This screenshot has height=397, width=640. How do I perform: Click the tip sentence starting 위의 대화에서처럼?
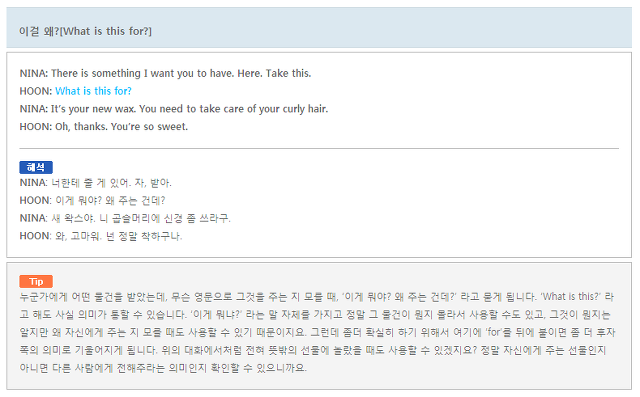(x=318, y=350)
